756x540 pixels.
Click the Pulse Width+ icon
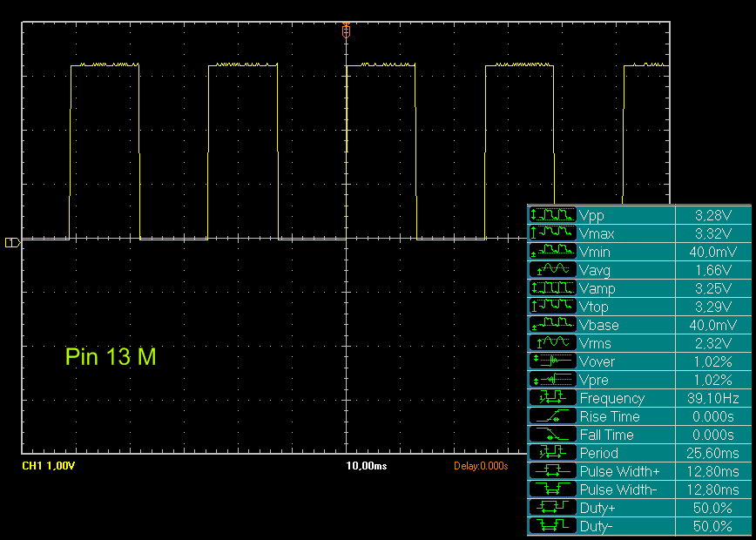552,471
